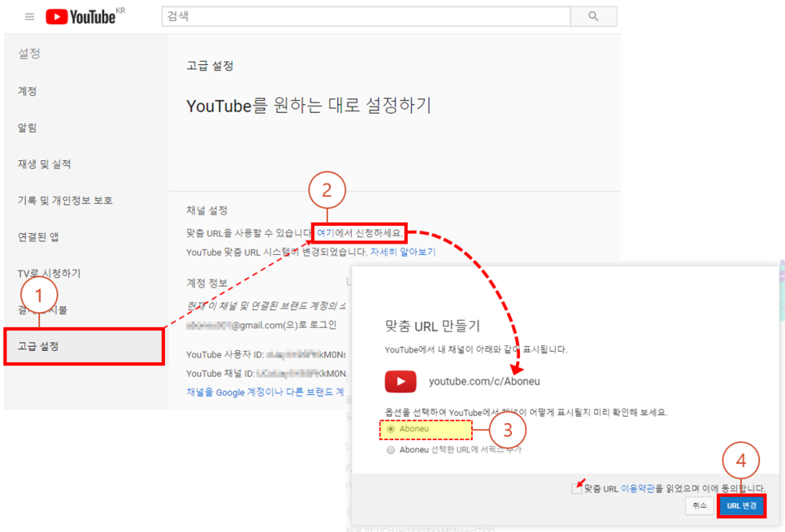
Task: Click YouTube play icon in dialog
Action: pyautogui.click(x=401, y=382)
